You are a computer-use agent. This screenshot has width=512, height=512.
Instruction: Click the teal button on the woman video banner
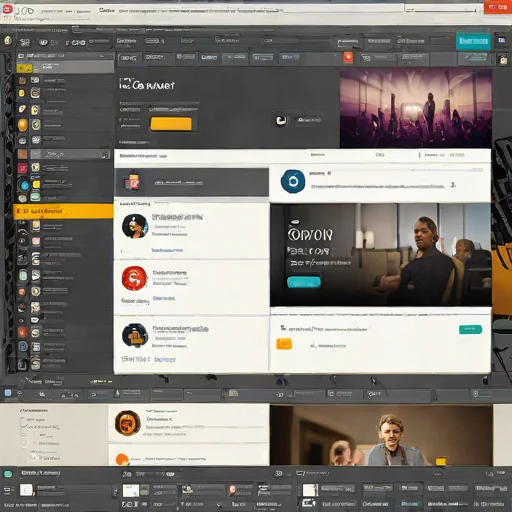(x=304, y=282)
